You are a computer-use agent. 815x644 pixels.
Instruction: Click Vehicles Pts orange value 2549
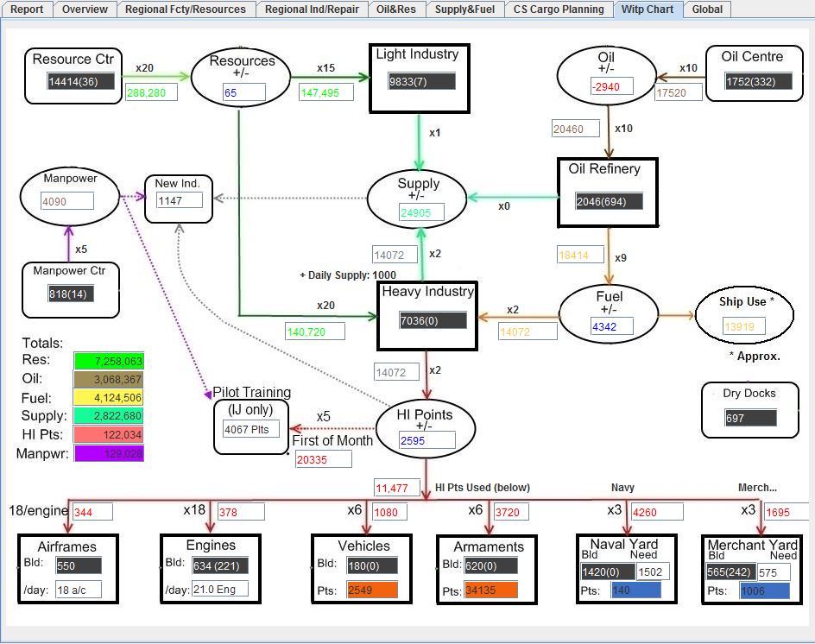[x=373, y=590]
